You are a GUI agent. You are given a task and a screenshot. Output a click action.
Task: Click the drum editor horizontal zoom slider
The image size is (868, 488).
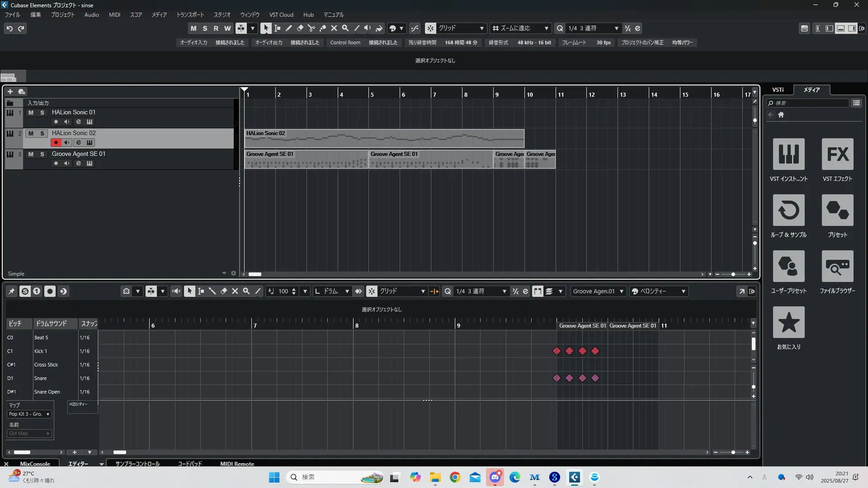coord(732,452)
